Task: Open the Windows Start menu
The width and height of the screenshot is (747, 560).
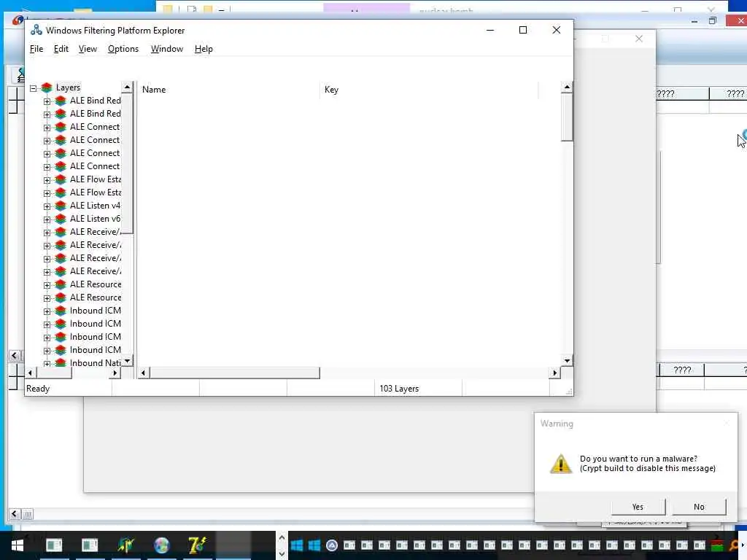Action: [18, 545]
